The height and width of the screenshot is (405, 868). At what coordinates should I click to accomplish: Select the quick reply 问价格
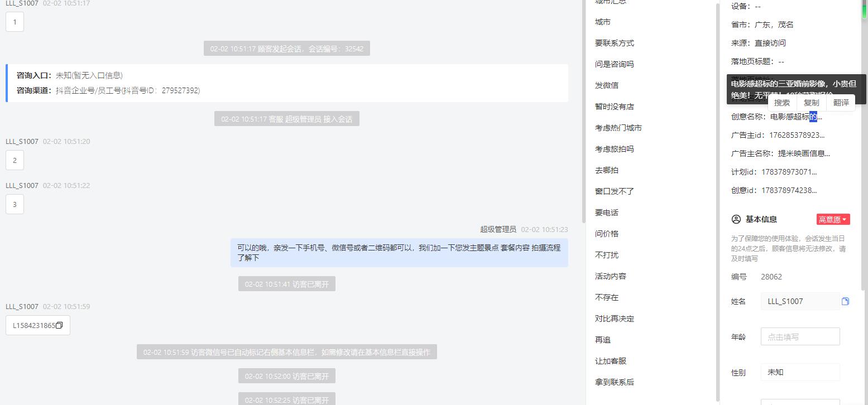[x=607, y=234]
